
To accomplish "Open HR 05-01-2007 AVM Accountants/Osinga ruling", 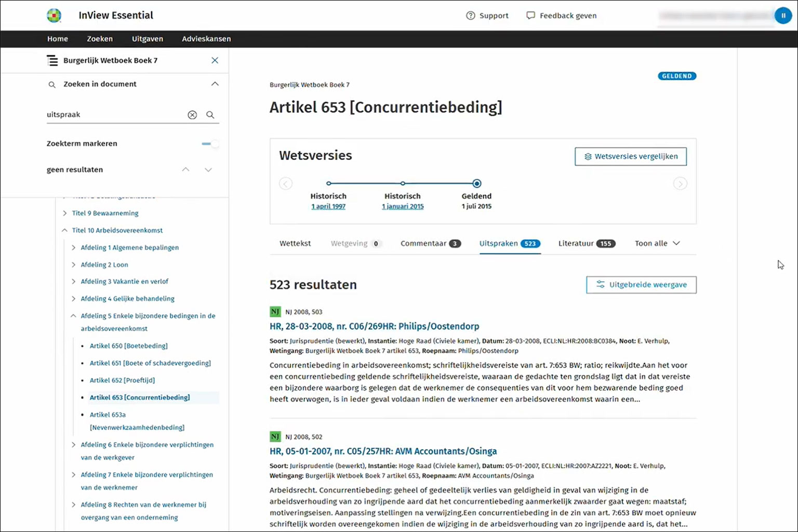I will [383, 451].
